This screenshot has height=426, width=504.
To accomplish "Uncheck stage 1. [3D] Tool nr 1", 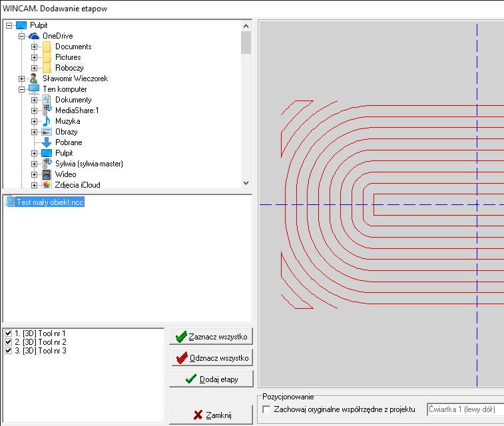I will (x=9, y=333).
